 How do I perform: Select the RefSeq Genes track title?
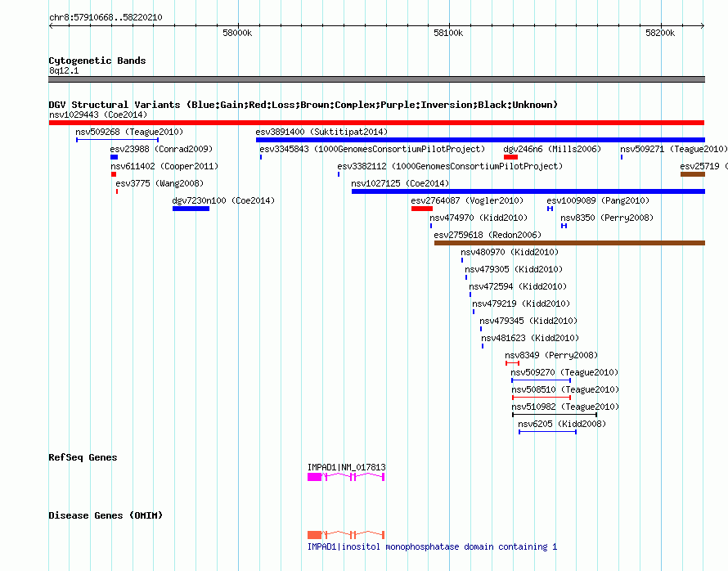[x=83, y=457]
